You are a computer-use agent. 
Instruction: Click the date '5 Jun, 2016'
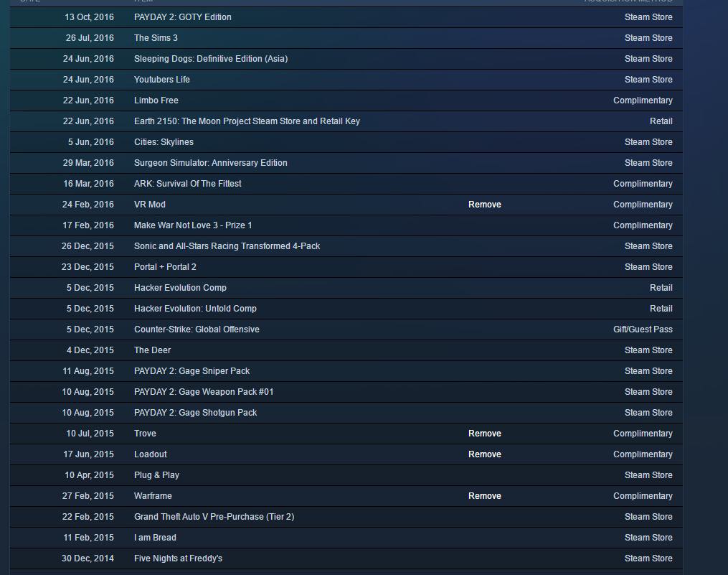click(90, 142)
